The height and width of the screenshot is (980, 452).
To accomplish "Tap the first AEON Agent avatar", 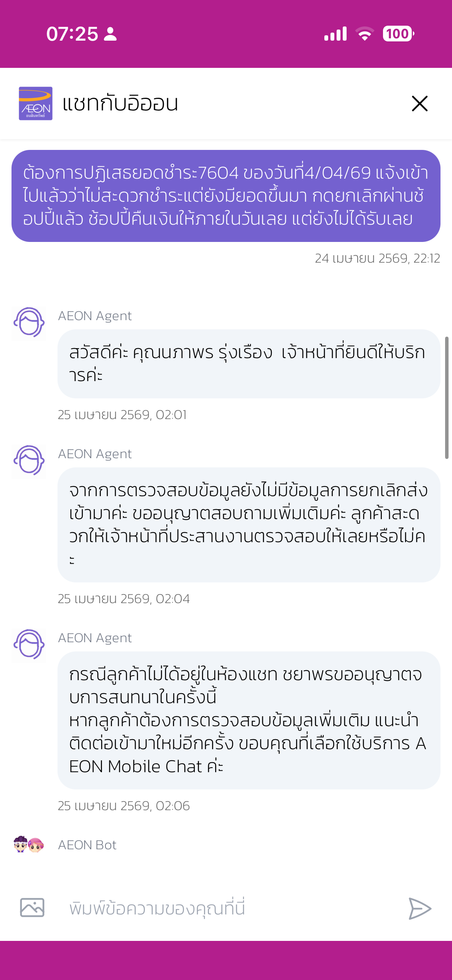I will coord(29,323).
